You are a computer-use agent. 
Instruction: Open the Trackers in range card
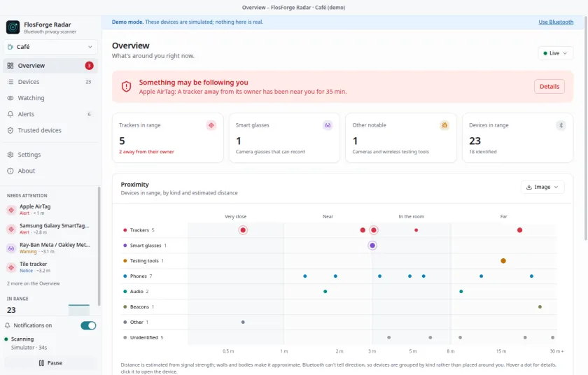click(168, 138)
